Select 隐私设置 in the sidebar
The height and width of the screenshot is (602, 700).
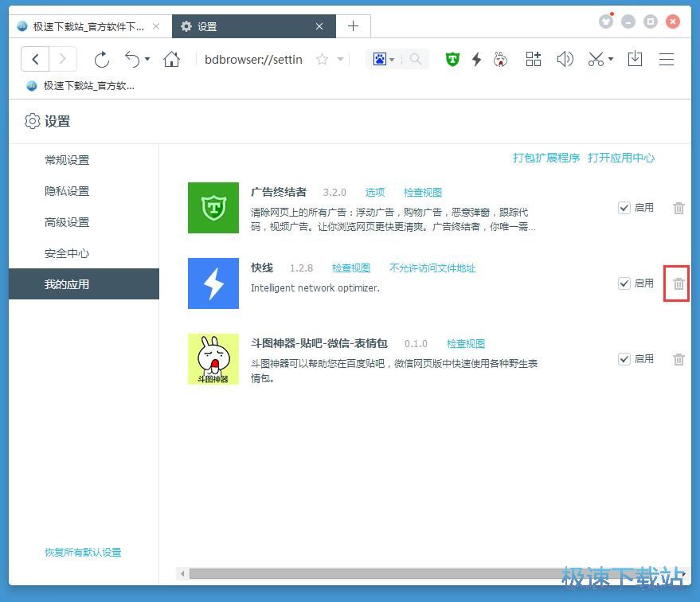(x=67, y=191)
